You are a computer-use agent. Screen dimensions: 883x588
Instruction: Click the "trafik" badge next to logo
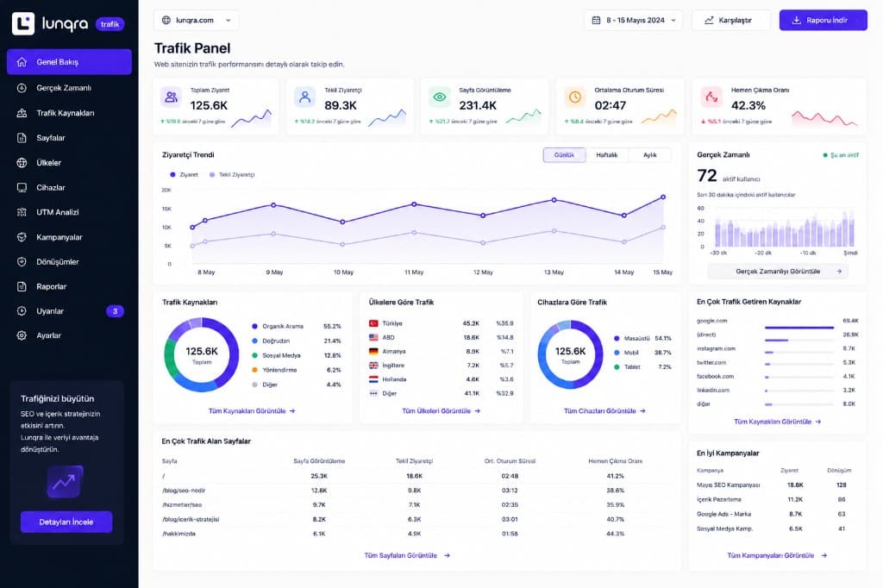pos(110,24)
